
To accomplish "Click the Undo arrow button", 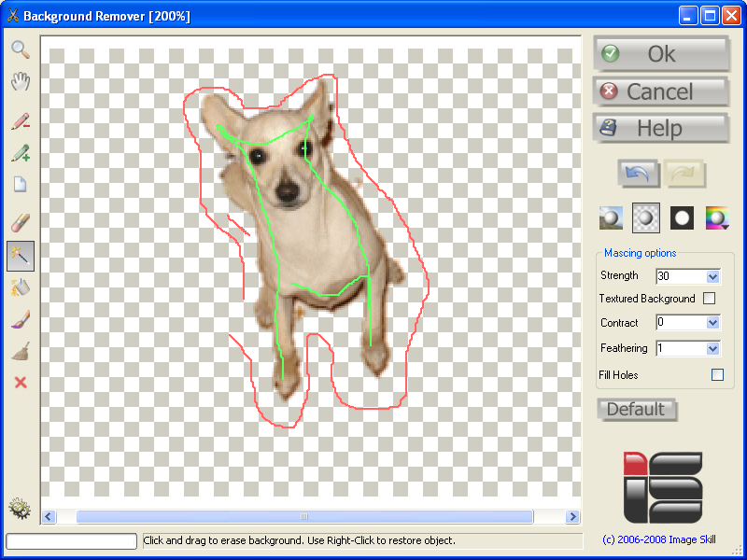I will (639, 174).
